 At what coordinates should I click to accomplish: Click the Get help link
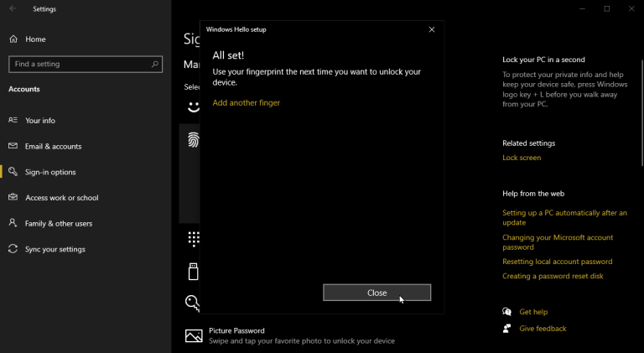pyautogui.click(x=533, y=312)
